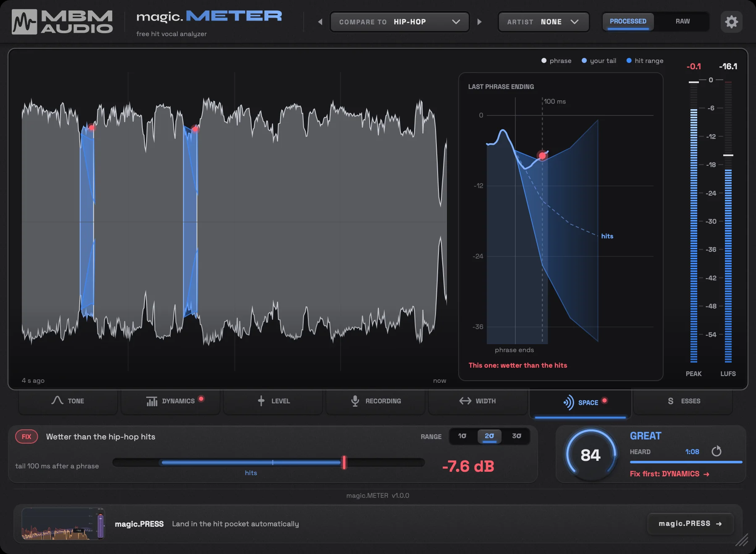Select the 3σ range option
Image resolution: width=756 pixels, height=554 pixels.
(517, 436)
